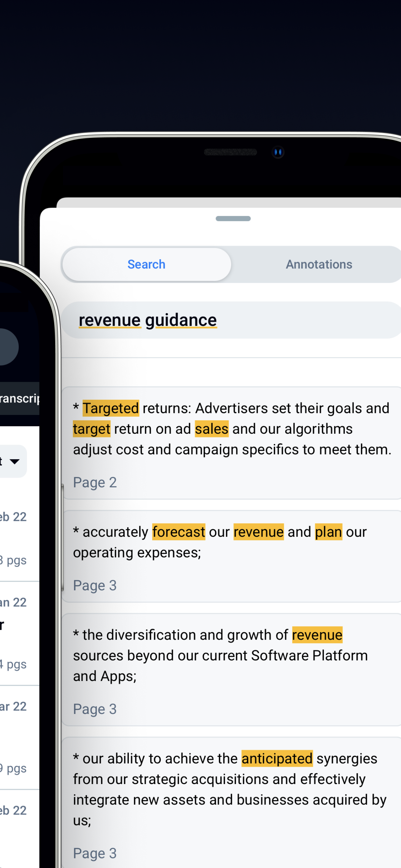
Task: Tap the highlighted word anticipated
Action: tap(277, 759)
